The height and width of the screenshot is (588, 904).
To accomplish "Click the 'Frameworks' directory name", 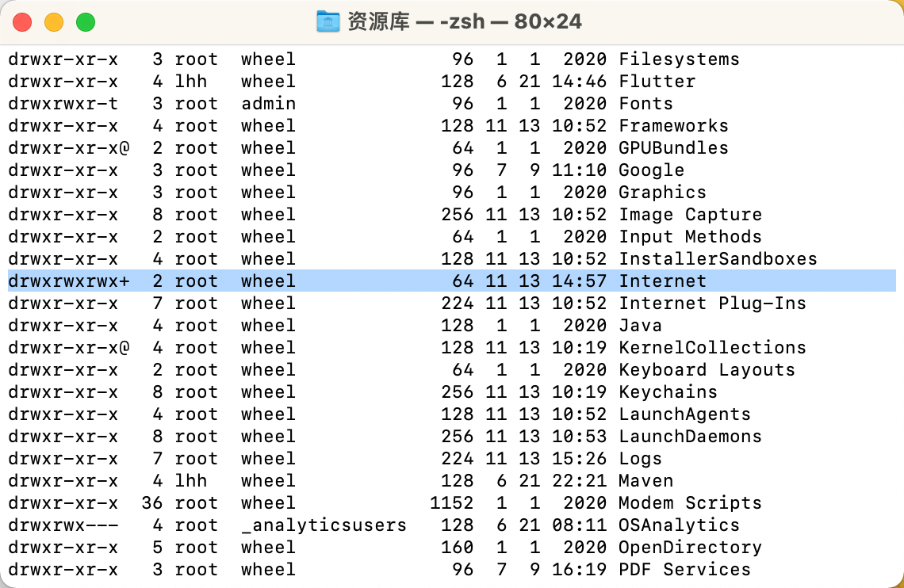I will [x=673, y=125].
